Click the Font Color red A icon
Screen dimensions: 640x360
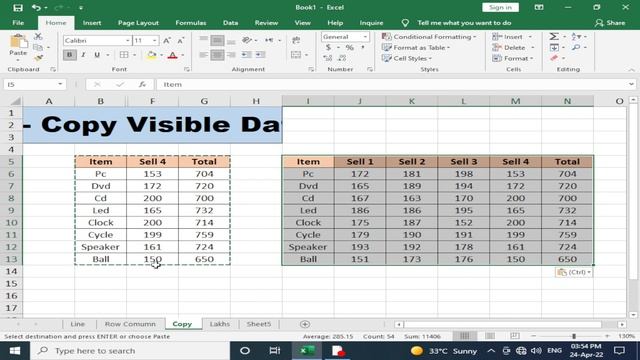click(173, 55)
